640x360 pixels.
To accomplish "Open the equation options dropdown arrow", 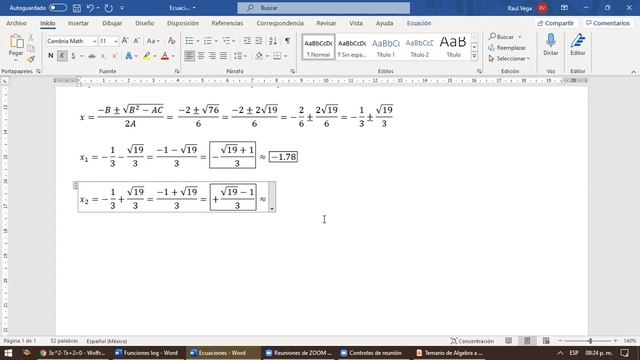I will coord(272,209).
